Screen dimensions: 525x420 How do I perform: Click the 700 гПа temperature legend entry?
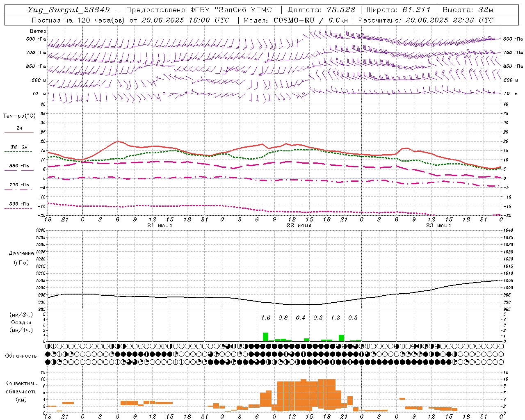coord(19,185)
